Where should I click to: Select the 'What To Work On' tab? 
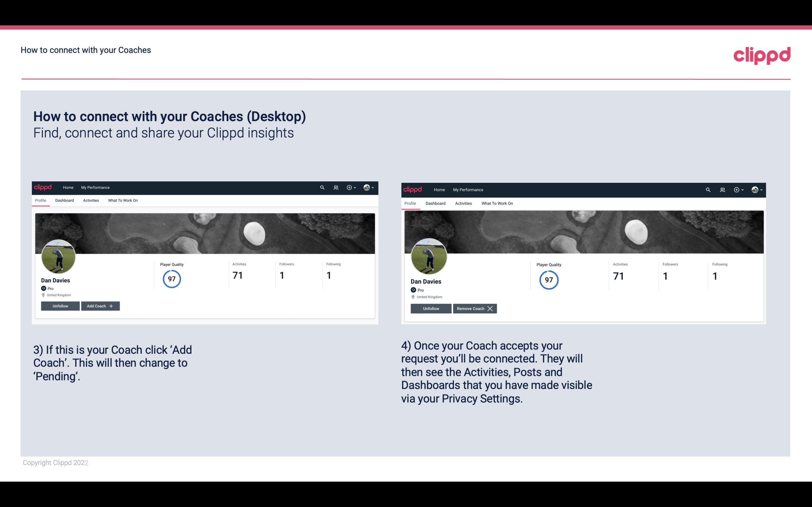[122, 200]
